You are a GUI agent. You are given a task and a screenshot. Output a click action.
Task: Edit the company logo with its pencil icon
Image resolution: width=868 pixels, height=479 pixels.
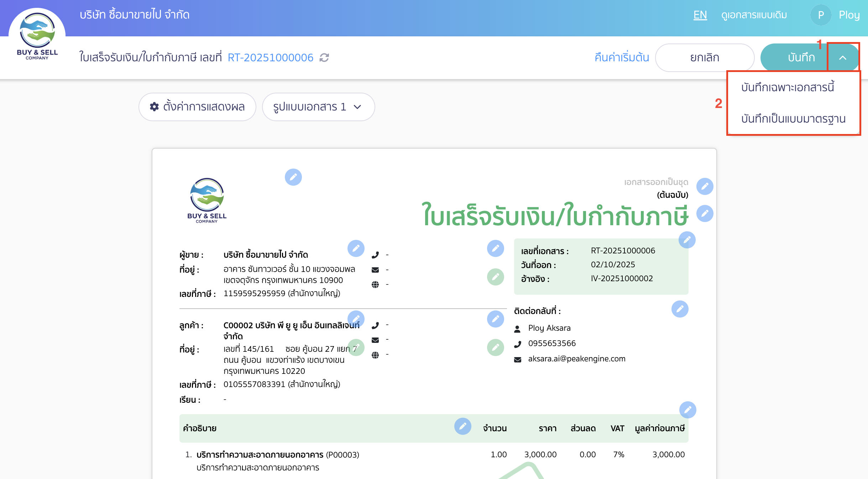(x=293, y=177)
